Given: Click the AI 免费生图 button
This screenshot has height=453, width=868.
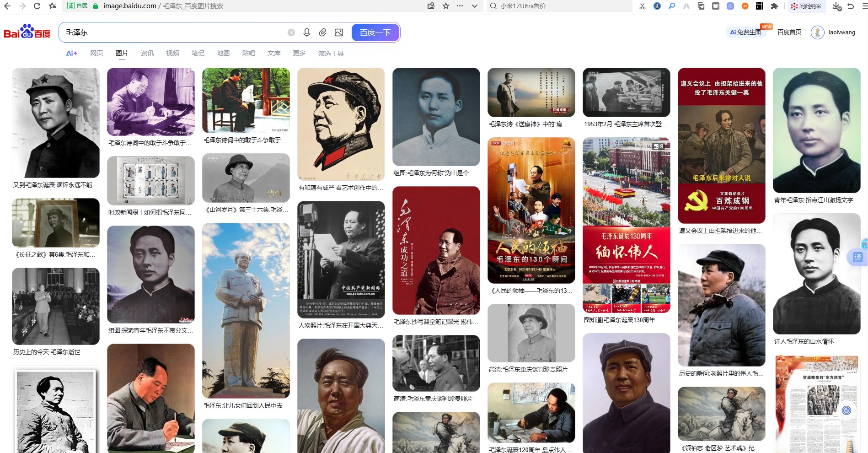Looking at the screenshot, I should [746, 32].
